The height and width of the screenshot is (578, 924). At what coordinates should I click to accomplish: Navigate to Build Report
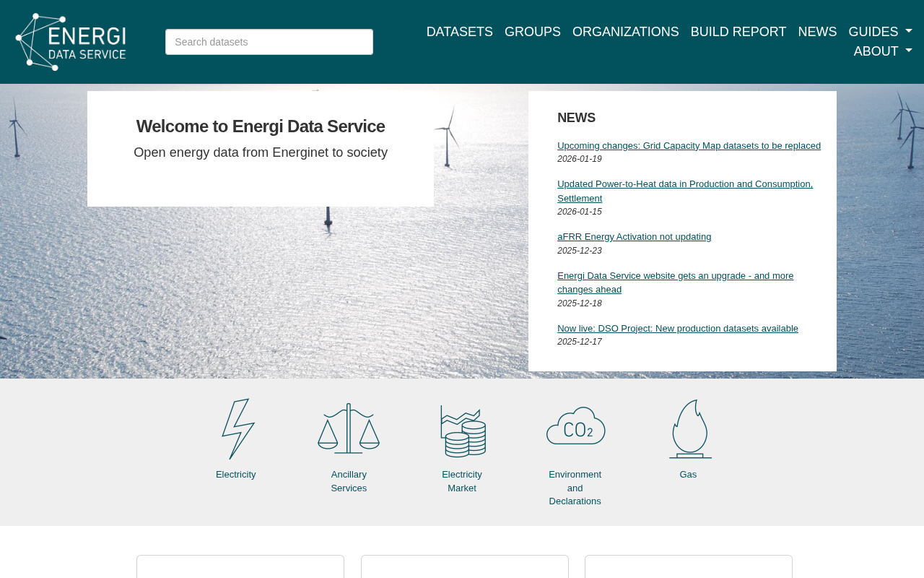tap(738, 32)
